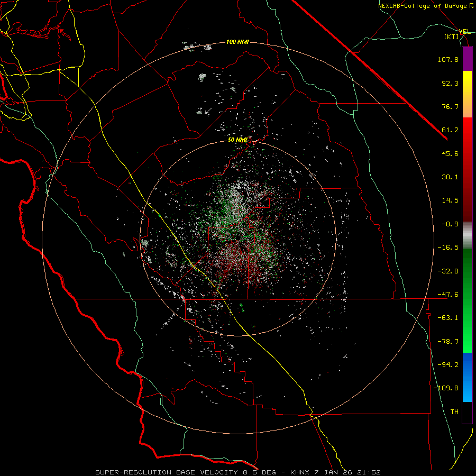
Task: Click the purple segment of the color bar
Action: coord(467,59)
